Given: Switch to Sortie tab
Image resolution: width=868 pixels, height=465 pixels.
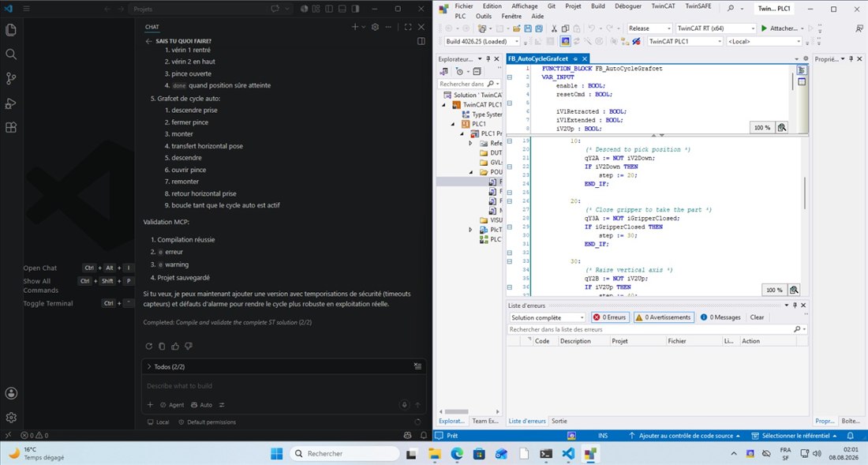Looking at the screenshot, I should 559,422.
